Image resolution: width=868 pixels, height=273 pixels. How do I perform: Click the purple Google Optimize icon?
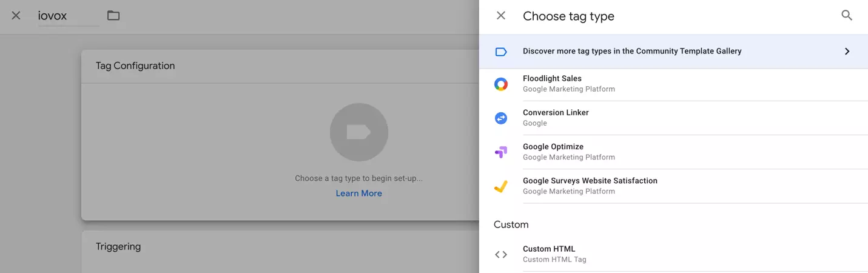pyautogui.click(x=500, y=152)
